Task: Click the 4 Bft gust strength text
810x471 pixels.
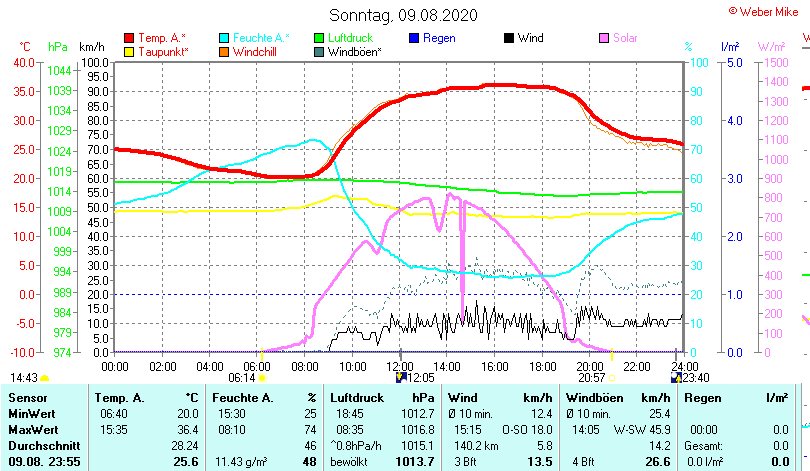Action: (x=584, y=462)
